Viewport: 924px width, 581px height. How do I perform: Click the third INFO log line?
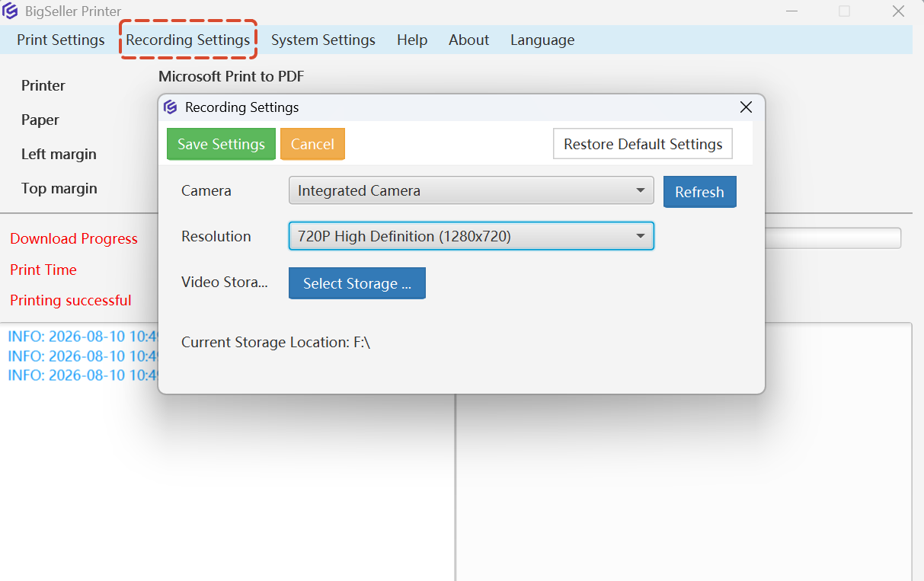click(x=83, y=375)
